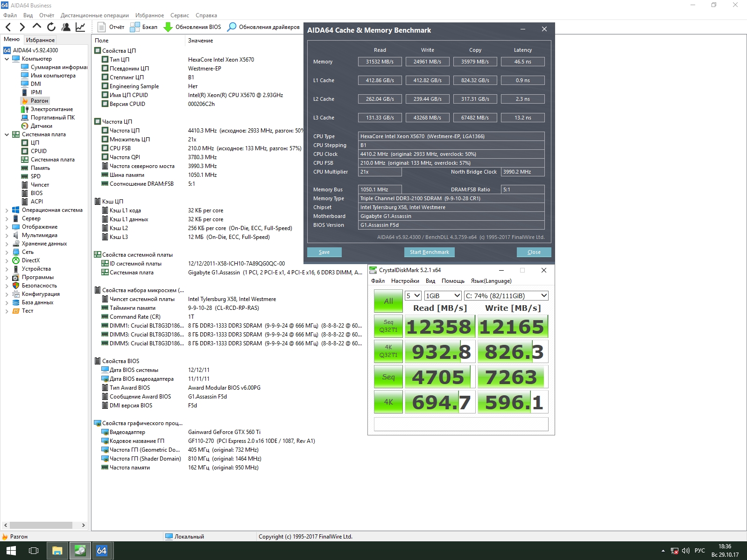Select the BIOS tree item
This screenshot has width=747, height=560.
click(32, 193)
